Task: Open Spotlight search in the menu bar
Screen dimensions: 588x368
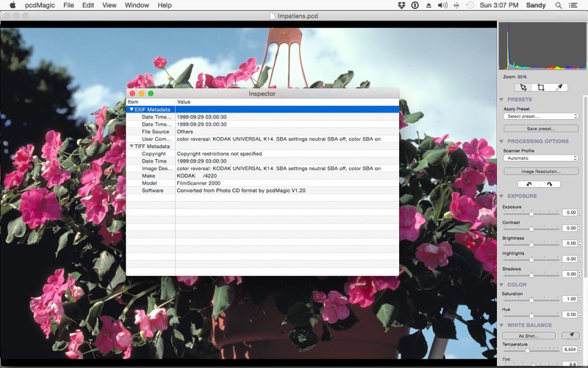Action: (x=559, y=5)
